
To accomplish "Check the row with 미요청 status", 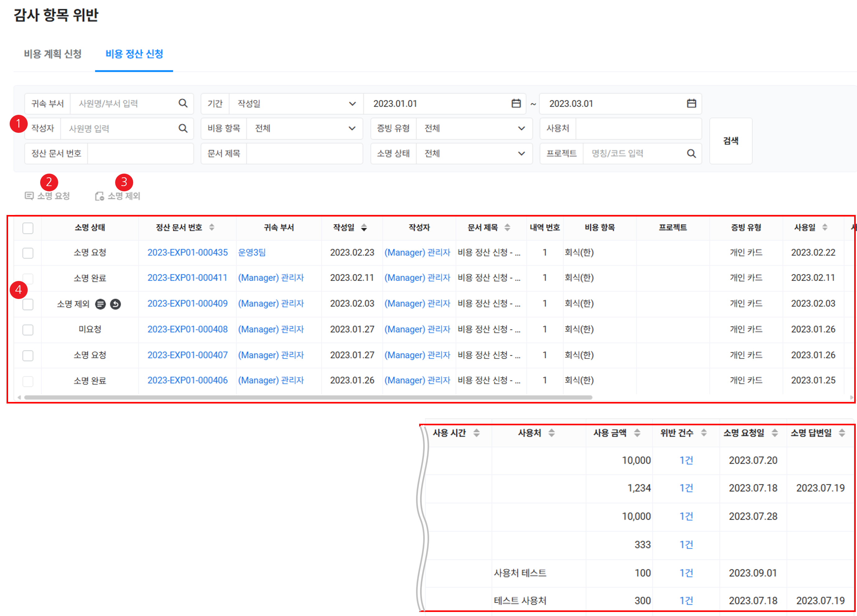I will coord(28,330).
